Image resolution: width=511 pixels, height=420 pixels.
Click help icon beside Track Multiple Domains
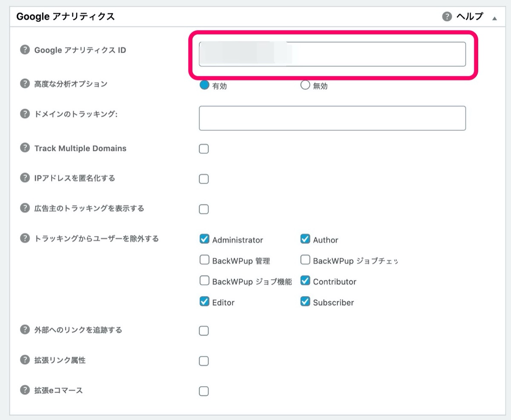[25, 148]
